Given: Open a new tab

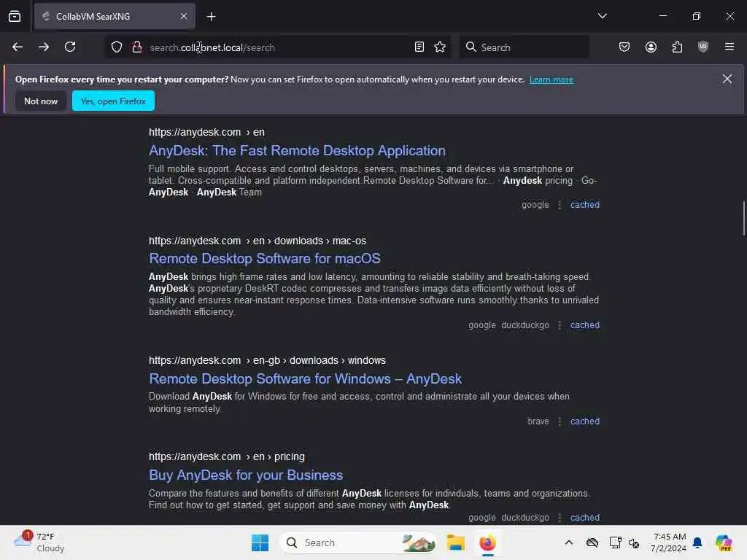Looking at the screenshot, I should [211, 17].
